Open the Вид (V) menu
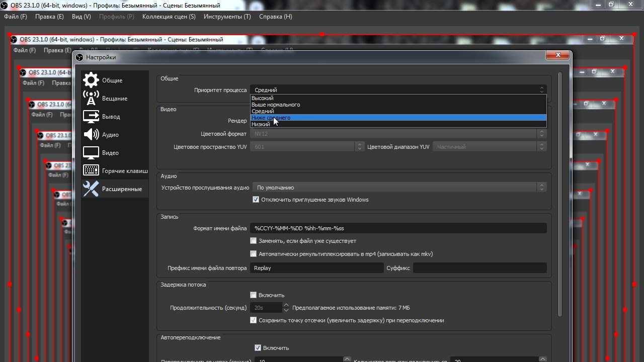The image size is (644, 362). 82,17
